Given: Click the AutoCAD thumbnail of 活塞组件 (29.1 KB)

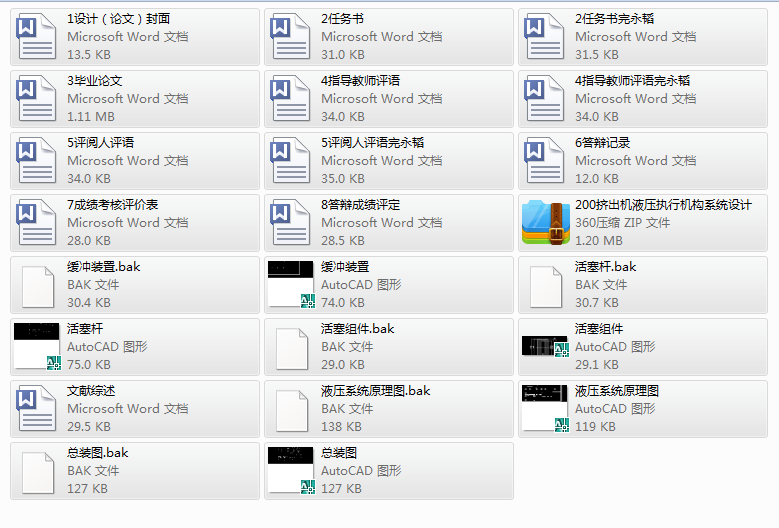Looking at the screenshot, I should tap(545, 346).
